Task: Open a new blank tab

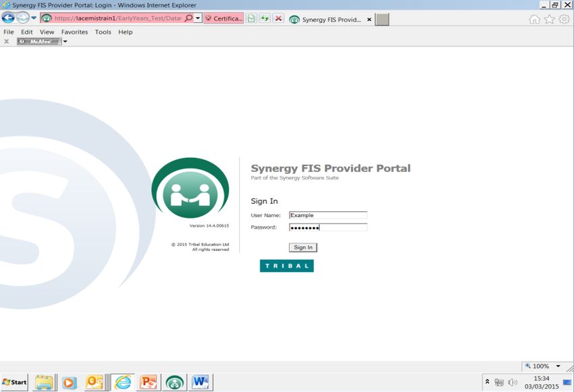Action: point(382,20)
